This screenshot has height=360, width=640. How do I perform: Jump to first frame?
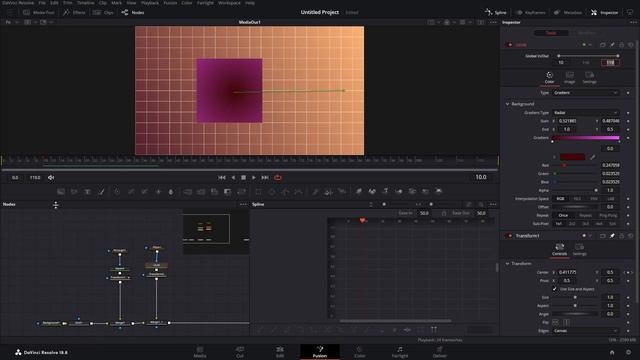point(222,178)
